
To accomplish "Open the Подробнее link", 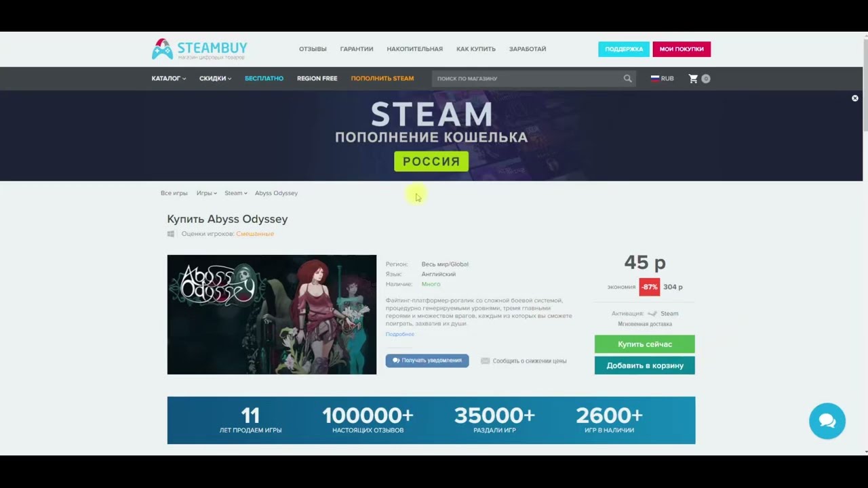I will click(400, 334).
